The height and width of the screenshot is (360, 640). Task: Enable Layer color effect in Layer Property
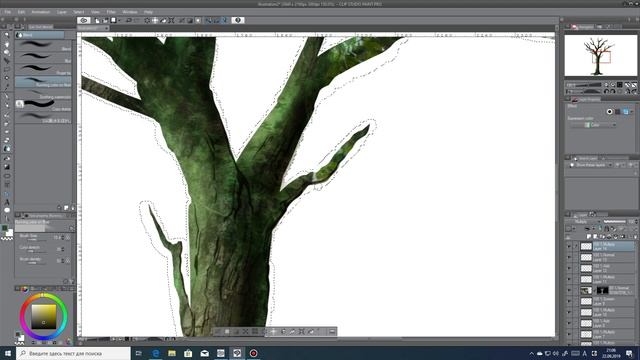[625, 111]
